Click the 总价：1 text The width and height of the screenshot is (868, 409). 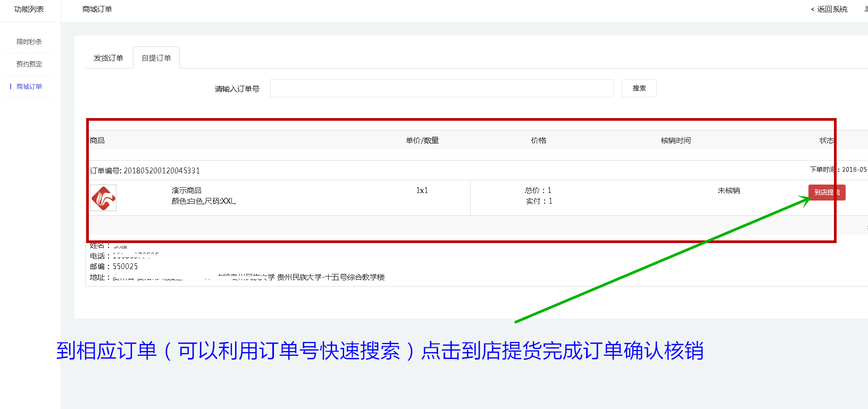click(x=538, y=190)
